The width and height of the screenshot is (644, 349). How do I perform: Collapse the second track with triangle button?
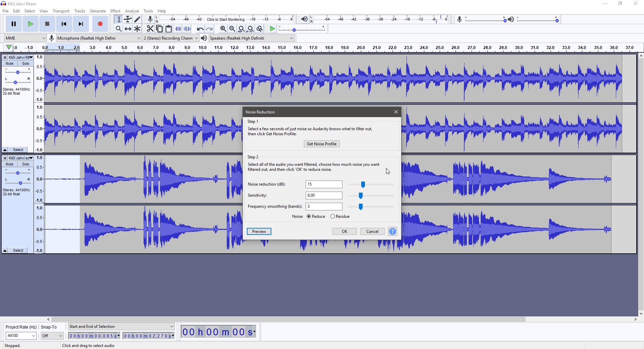click(x=5, y=250)
